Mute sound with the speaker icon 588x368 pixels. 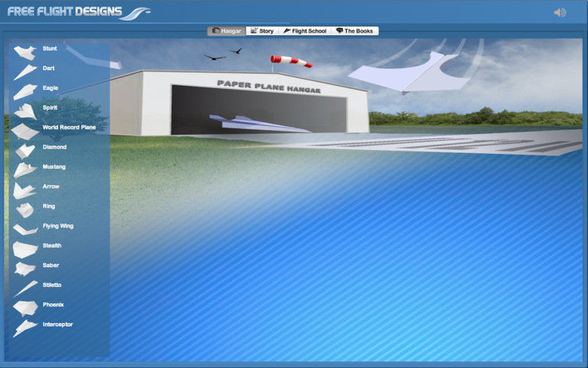(x=560, y=13)
